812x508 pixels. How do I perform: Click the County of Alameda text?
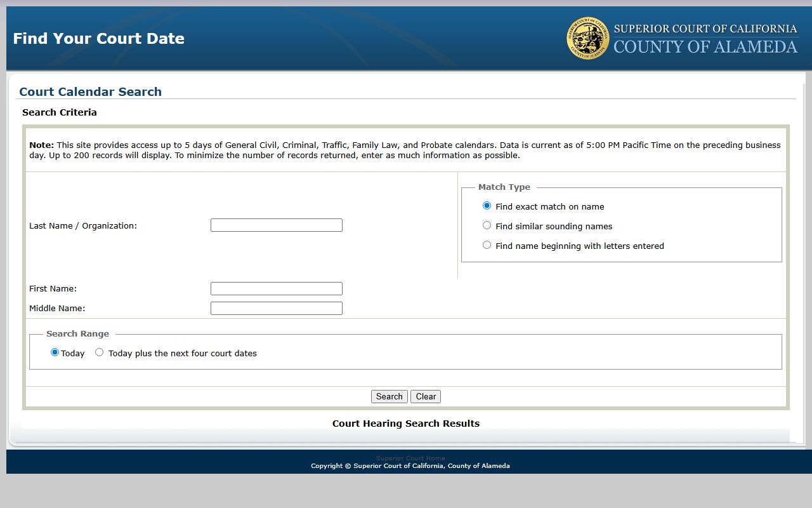pyautogui.click(x=705, y=47)
